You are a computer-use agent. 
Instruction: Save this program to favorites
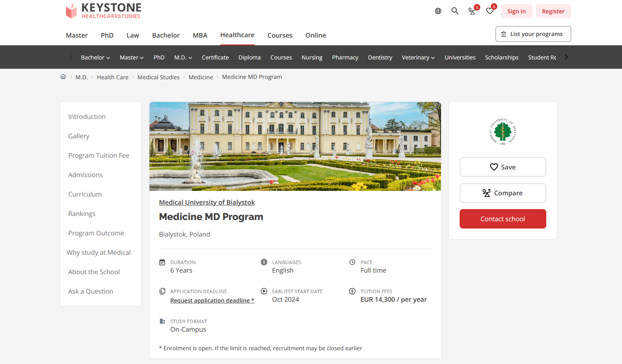(503, 167)
